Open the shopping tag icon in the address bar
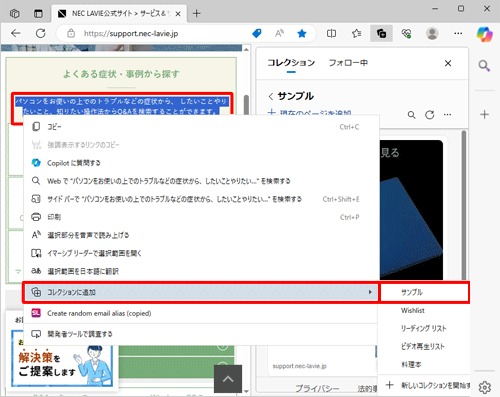Viewport: 500px width, 397px height. pos(257,33)
